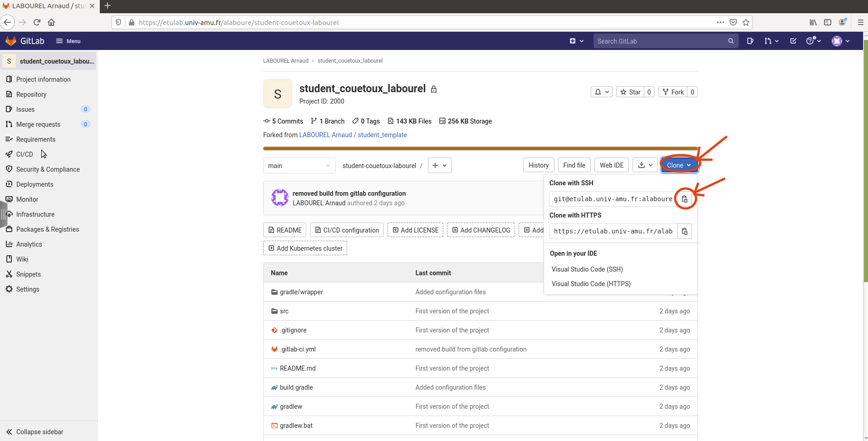
Task: Click in the Search GitLab field
Action: (x=660, y=41)
